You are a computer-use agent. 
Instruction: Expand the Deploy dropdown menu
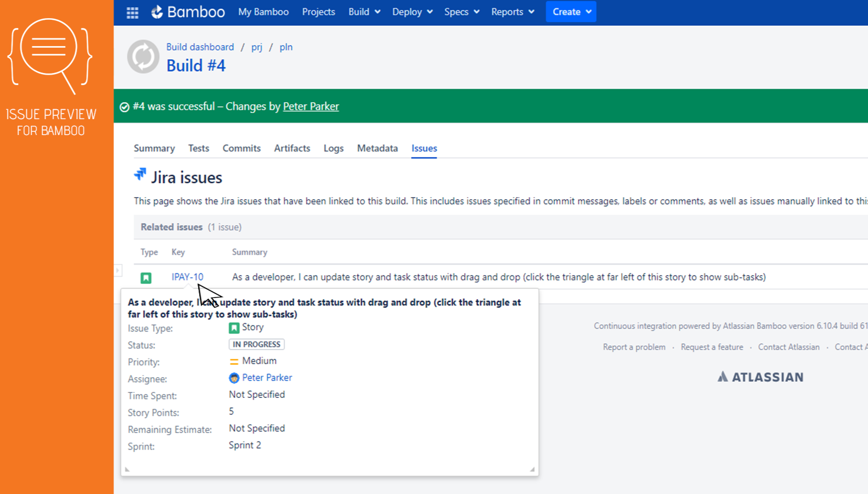(x=413, y=12)
